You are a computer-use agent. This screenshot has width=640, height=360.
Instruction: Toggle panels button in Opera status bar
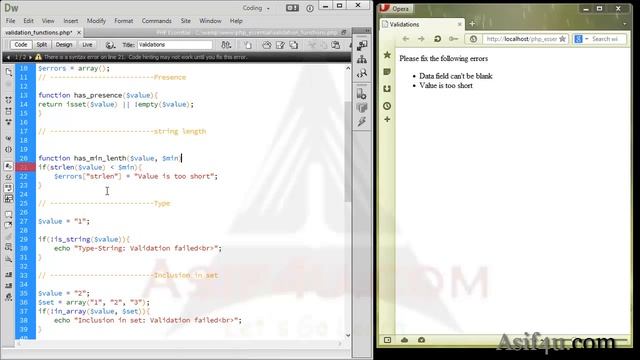(x=387, y=340)
